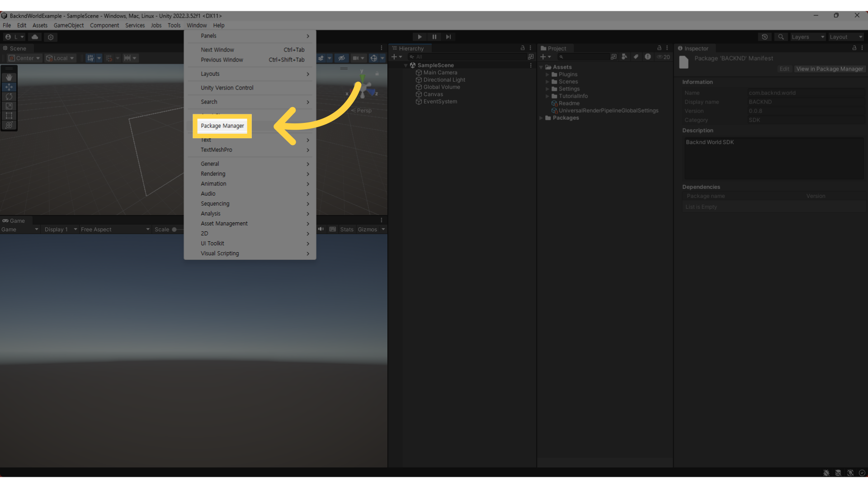The width and height of the screenshot is (868, 488).
Task: Click Edit button in Inspector panel
Action: pyautogui.click(x=784, y=69)
